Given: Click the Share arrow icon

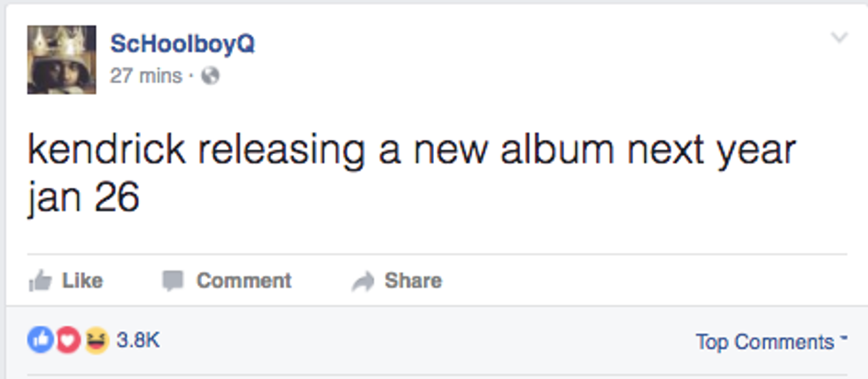Looking at the screenshot, I should pos(363,282).
